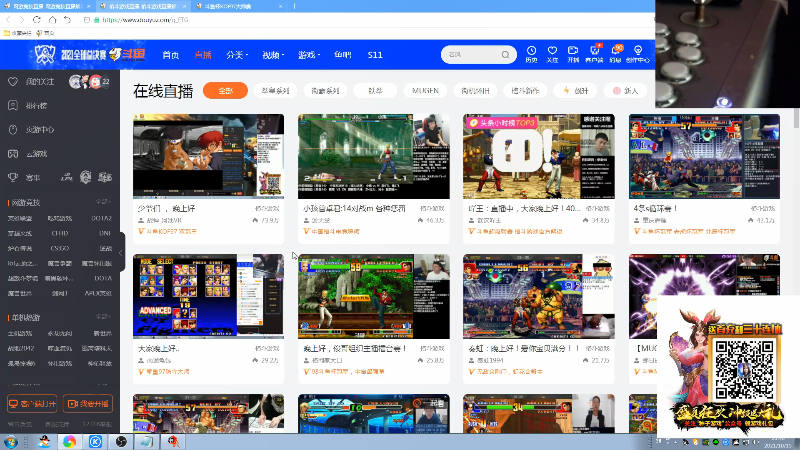This screenshot has width=800, height=450.
Task: Expand the 分类 dropdown in nav bar
Action: 237,55
